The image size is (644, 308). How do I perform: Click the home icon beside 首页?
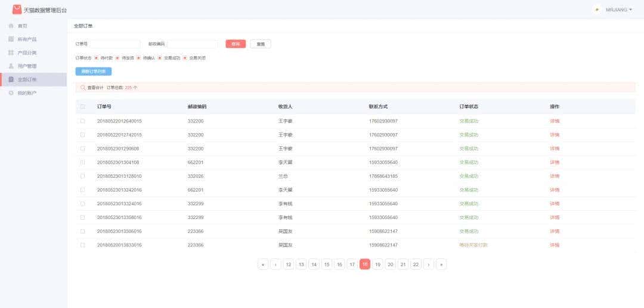click(x=11, y=26)
